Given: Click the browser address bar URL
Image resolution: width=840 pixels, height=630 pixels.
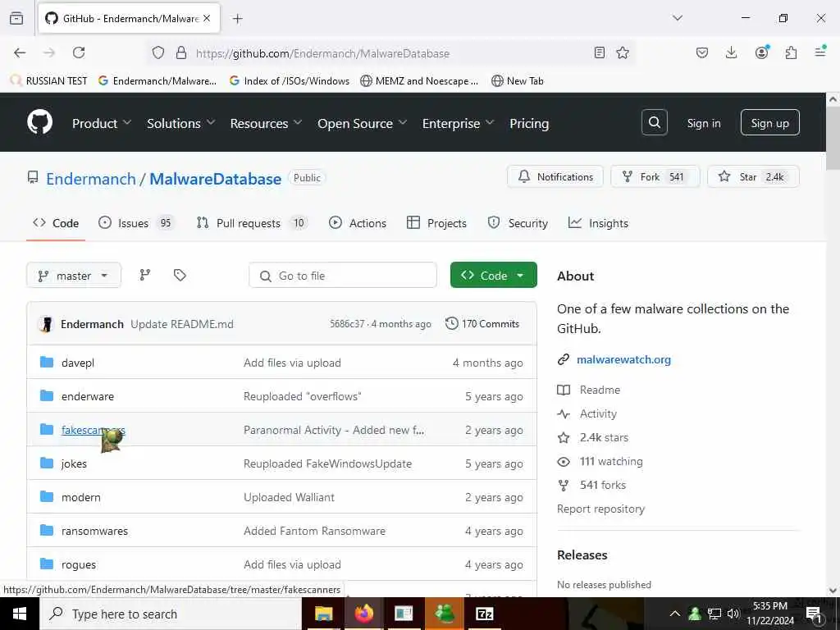Looking at the screenshot, I should (322, 53).
